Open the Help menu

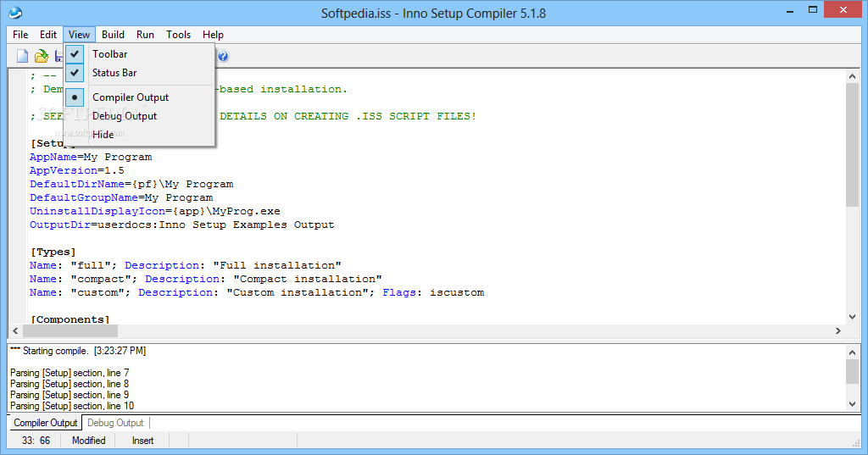(213, 35)
